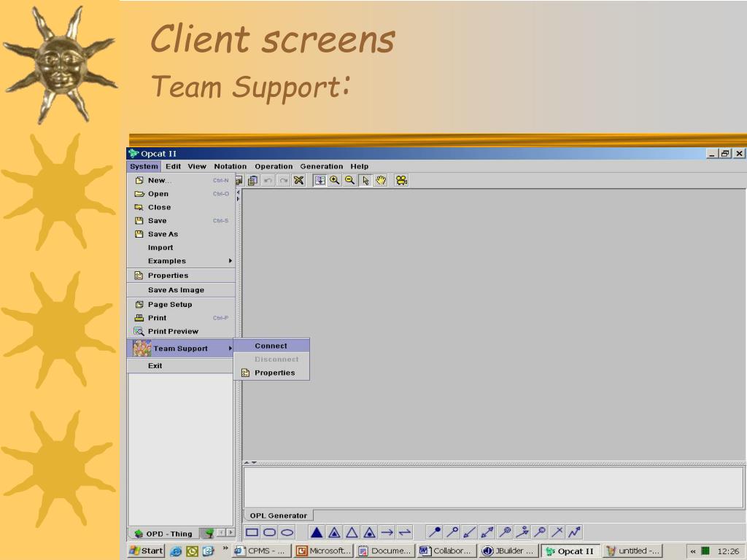Select the rounded rectangle state tool
This screenshot has height=560, width=747.
[270, 532]
